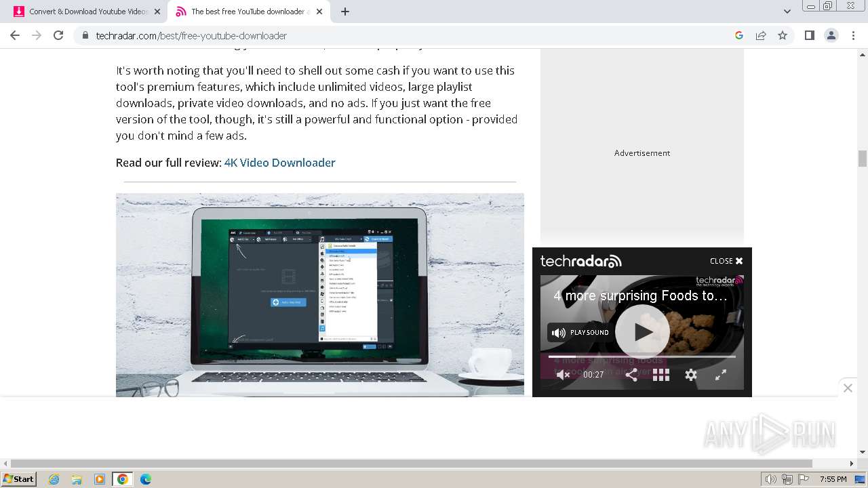868x488 pixels.
Task: Open video settings gear
Action: coord(691,375)
